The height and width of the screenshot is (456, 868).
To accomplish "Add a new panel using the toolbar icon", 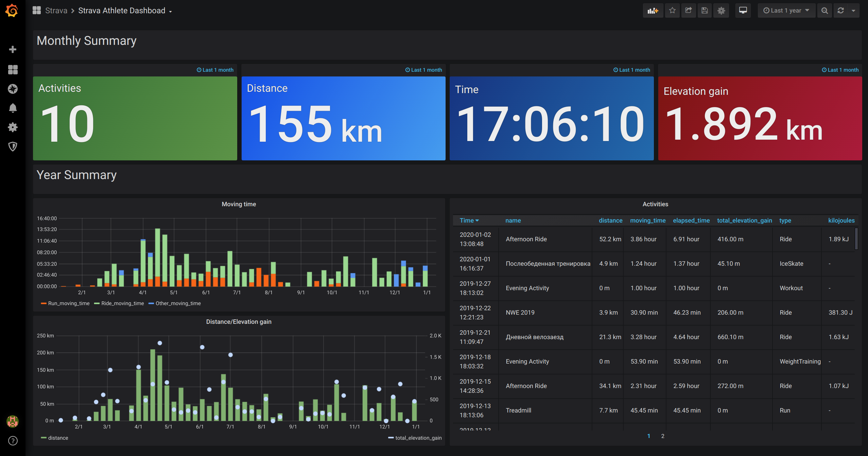I will 653,11.
